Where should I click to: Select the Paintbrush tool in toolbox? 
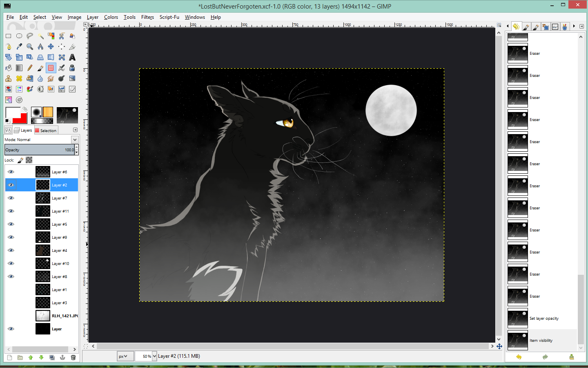tap(40, 68)
